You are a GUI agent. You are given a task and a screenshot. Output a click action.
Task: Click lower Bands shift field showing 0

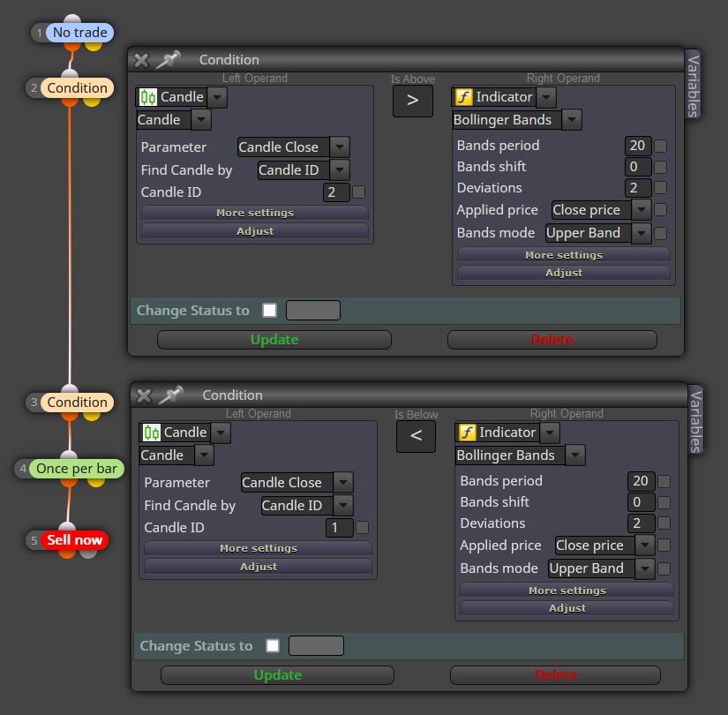[x=642, y=501]
